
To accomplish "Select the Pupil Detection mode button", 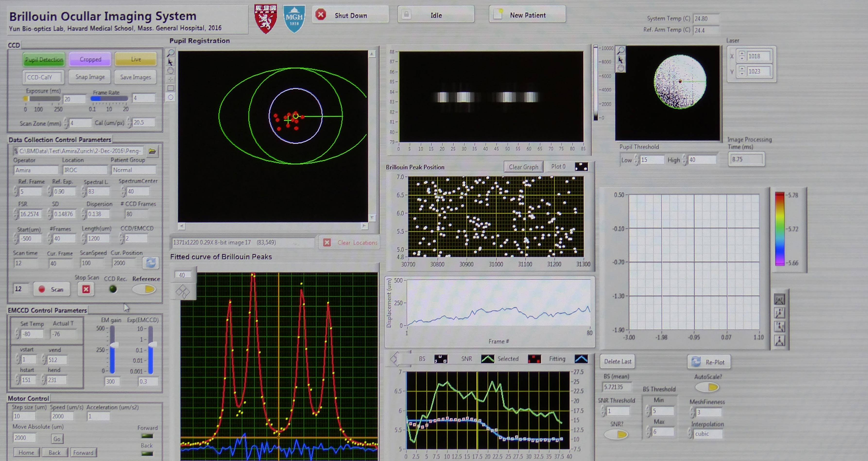I will pyautogui.click(x=44, y=60).
